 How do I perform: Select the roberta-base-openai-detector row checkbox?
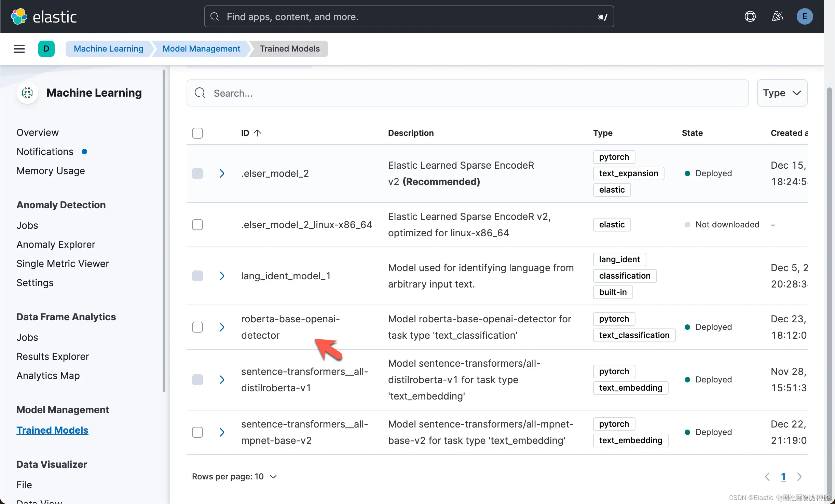tap(197, 327)
